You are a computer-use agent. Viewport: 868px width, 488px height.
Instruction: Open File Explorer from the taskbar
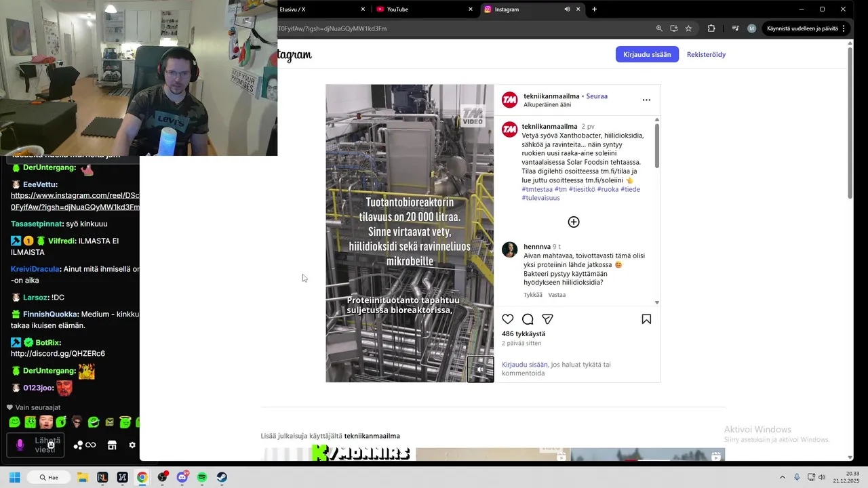[82, 477]
